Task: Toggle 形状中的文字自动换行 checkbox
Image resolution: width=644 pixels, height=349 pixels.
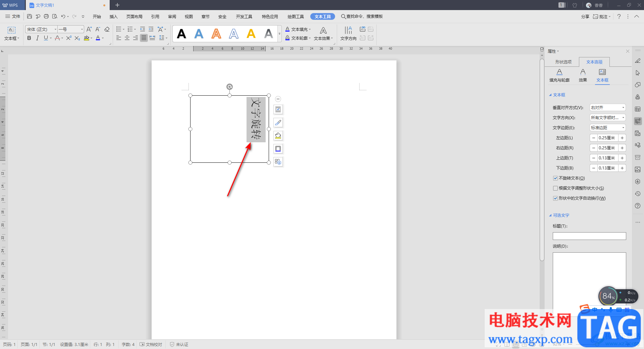Action: [555, 198]
